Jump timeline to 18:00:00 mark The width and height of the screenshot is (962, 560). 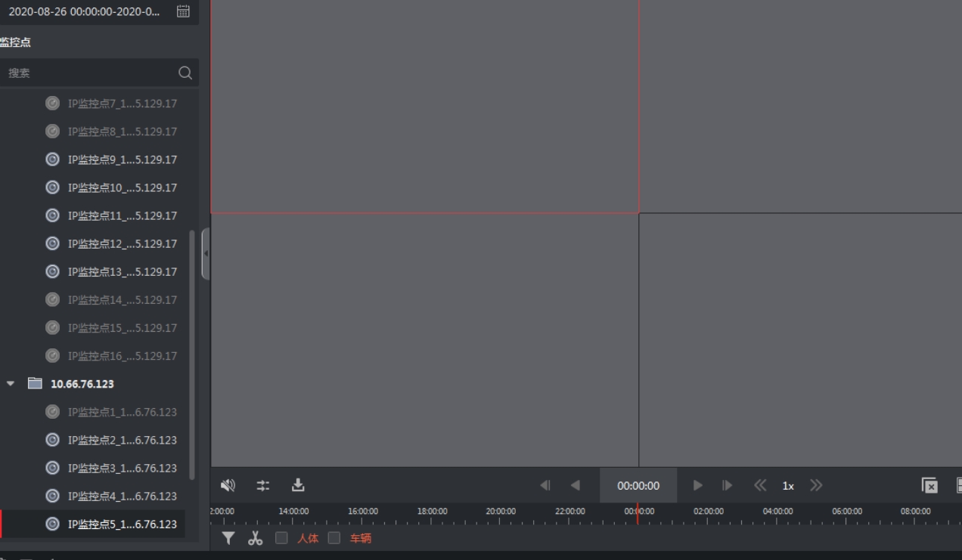[x=432, y=512]
